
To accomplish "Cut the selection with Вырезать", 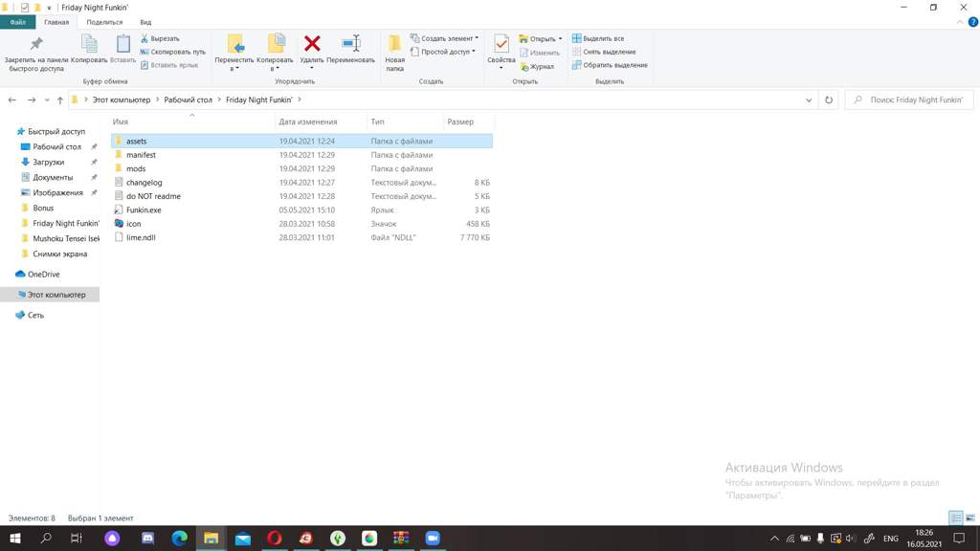I will click(x=160, y=38).
